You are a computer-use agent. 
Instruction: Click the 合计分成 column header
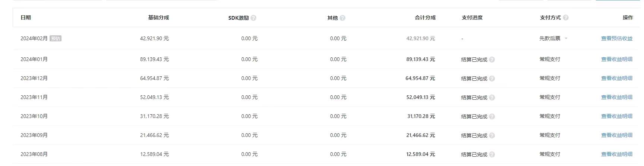tap(425, 17)
